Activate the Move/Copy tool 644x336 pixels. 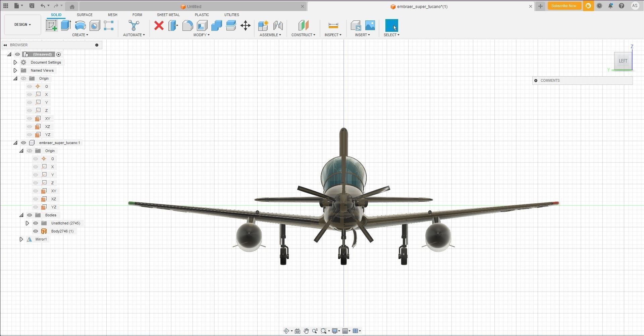(x=246, y=25)
